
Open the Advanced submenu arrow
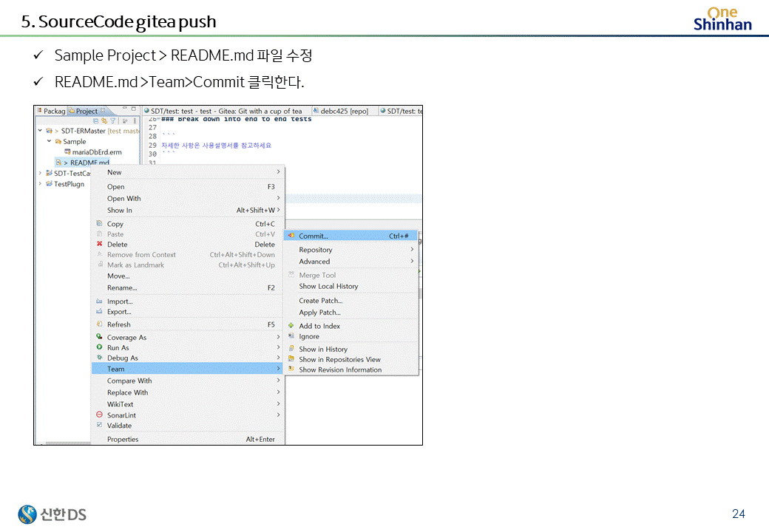coord(412,261)
